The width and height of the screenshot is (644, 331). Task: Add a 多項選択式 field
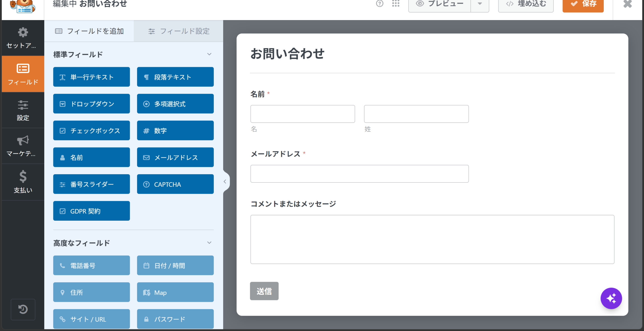coord(175,104)
